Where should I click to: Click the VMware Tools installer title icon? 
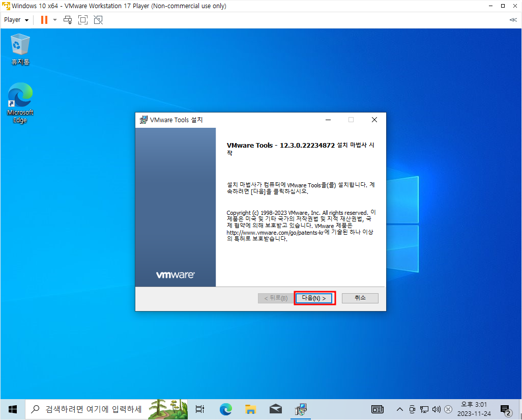[143, 120]
